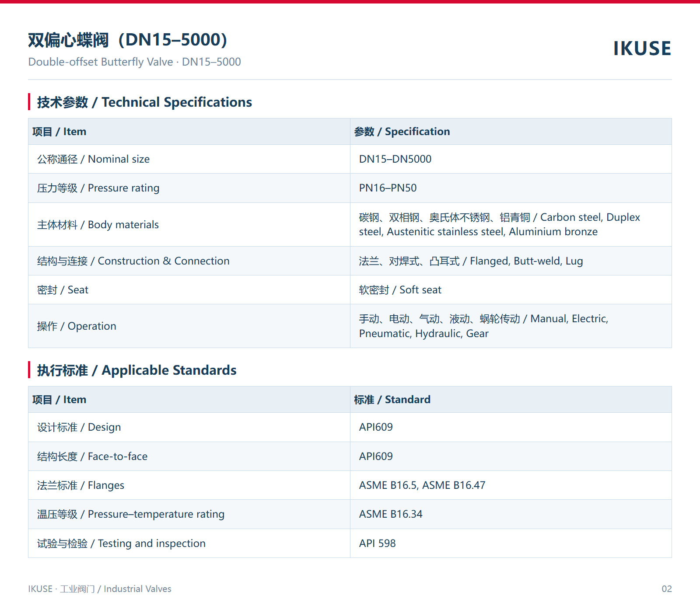Image resolution: width=700 pixels, height=606 pixels.
Task: Click the '法兰标准 / Flanges' row label
Action: (80, 485)
